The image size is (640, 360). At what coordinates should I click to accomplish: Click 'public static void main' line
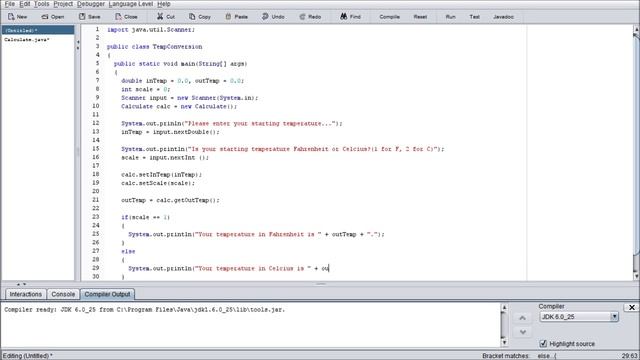pos(180,64)
